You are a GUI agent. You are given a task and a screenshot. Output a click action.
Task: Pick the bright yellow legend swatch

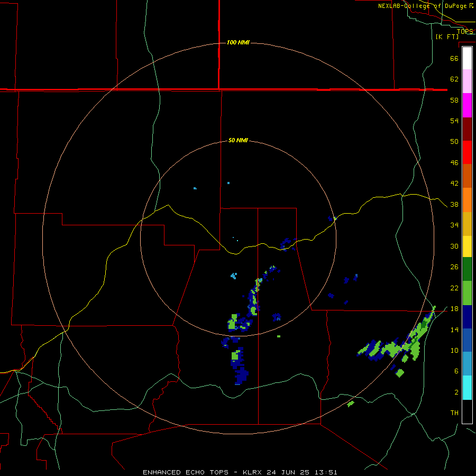tap(467, 246)
